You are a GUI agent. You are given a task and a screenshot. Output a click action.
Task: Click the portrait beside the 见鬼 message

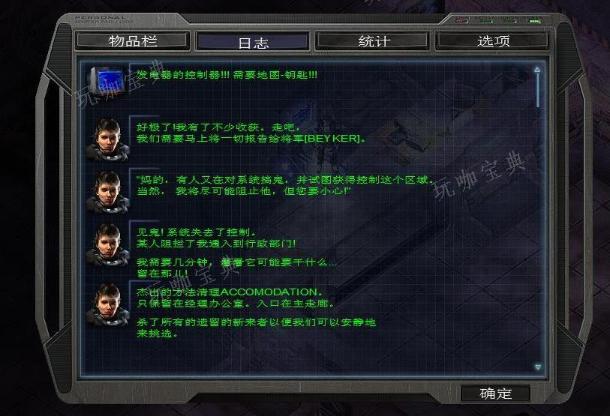(x=108, y=245)
